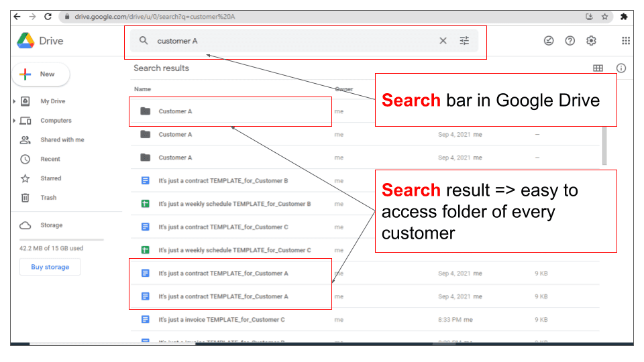
Task: Show the view details info icon
Action: (621, 68)
